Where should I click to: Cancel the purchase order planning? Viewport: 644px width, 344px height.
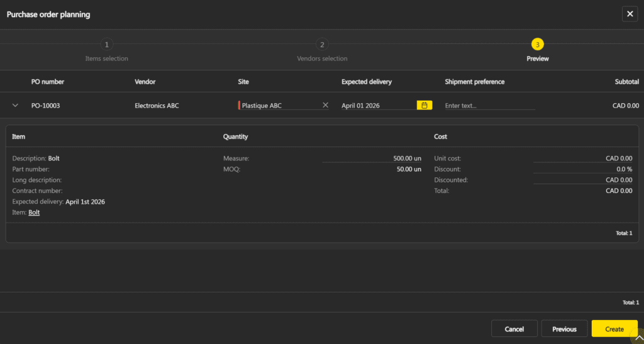tap(514, 329)
